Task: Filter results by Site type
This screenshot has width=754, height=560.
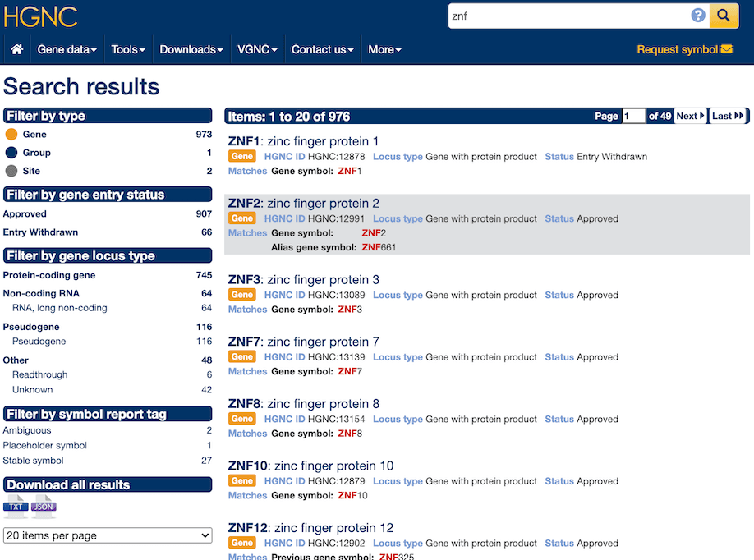Action: (31, 171)
